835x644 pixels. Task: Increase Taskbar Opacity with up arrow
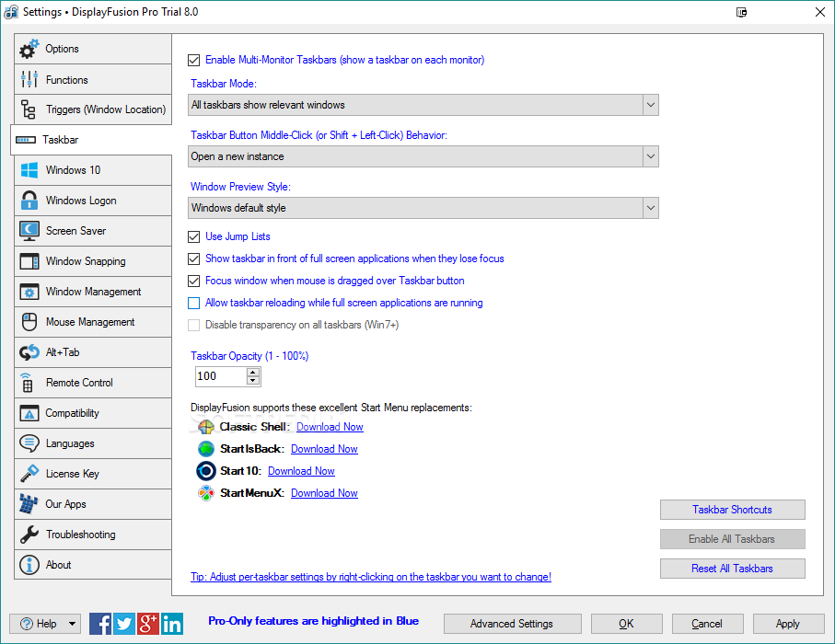pyautogui.click(x=253, y=373)
